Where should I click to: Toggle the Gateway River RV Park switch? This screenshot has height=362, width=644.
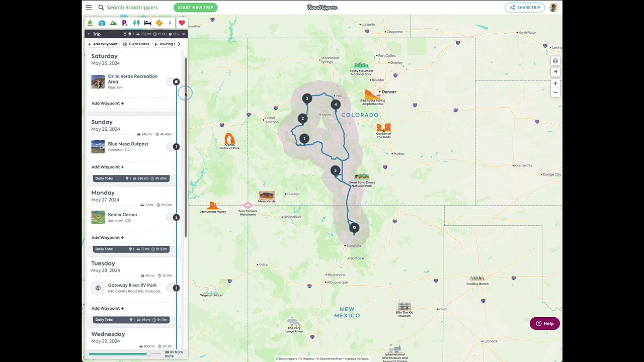point(173,288)
